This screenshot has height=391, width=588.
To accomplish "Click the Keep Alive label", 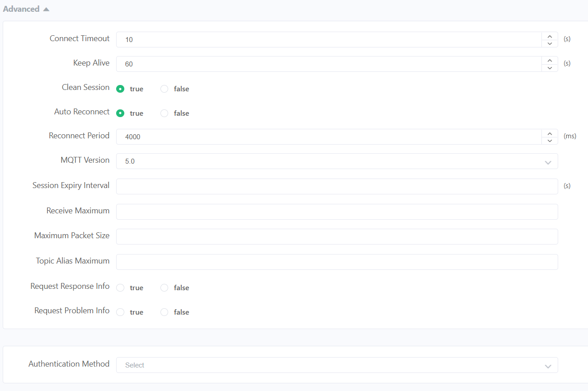I will pos(91,63).
